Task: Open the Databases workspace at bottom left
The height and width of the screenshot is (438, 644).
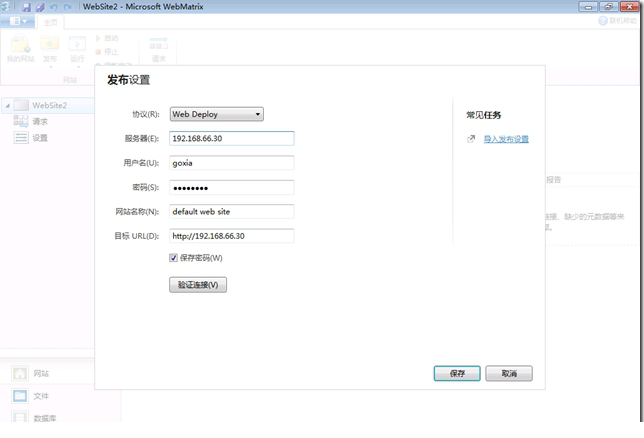Action: click(34, 418)
